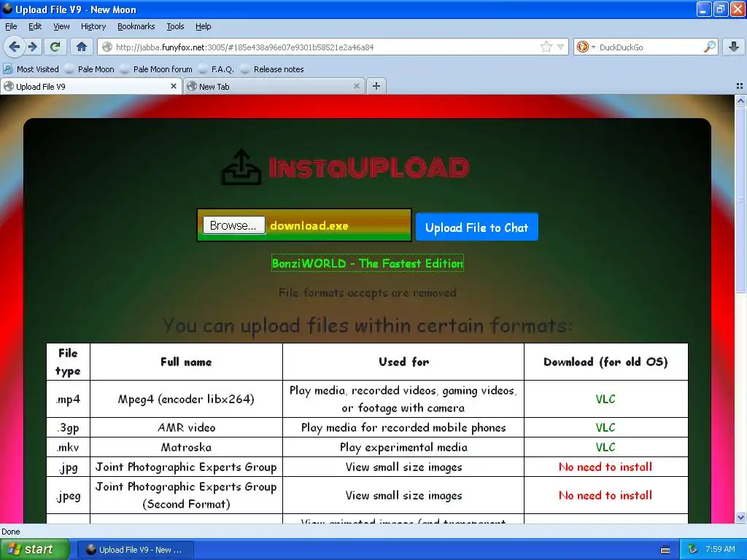Image resolution: width=747 pixels, height=560 pixels.
Task: Click the '.mp4' file type cell
Action: 68,399
